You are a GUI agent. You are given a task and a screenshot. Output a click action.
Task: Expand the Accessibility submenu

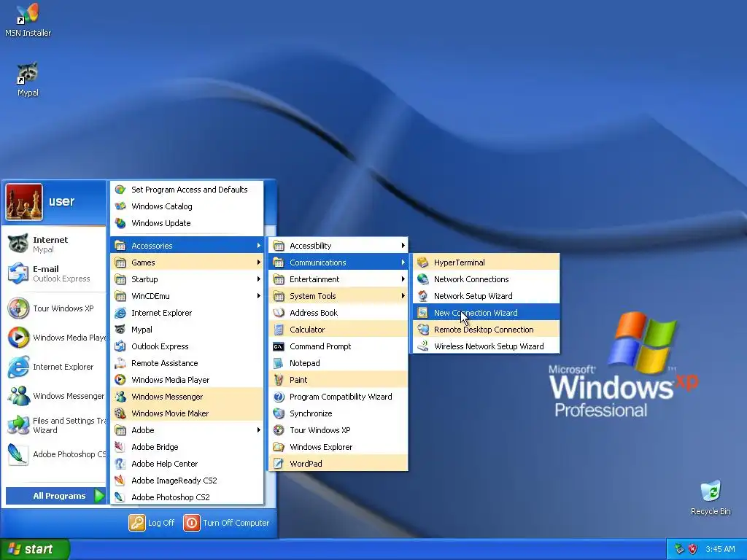338,246
